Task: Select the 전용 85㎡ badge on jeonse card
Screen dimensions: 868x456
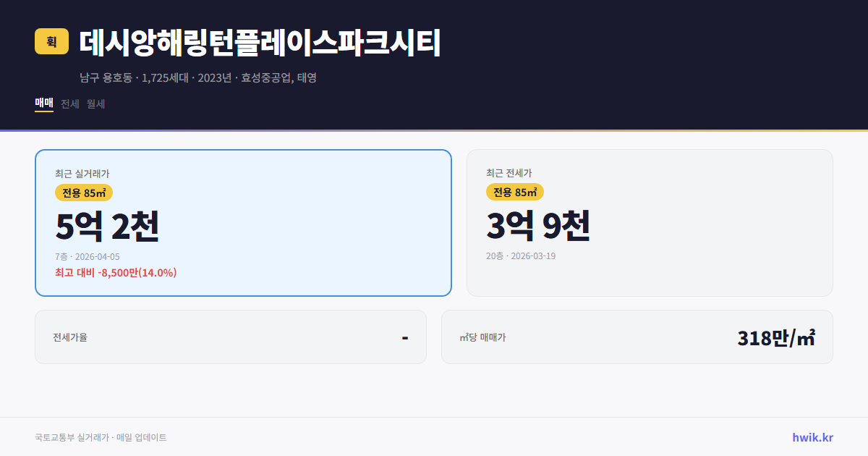Action: click(515, 192)
